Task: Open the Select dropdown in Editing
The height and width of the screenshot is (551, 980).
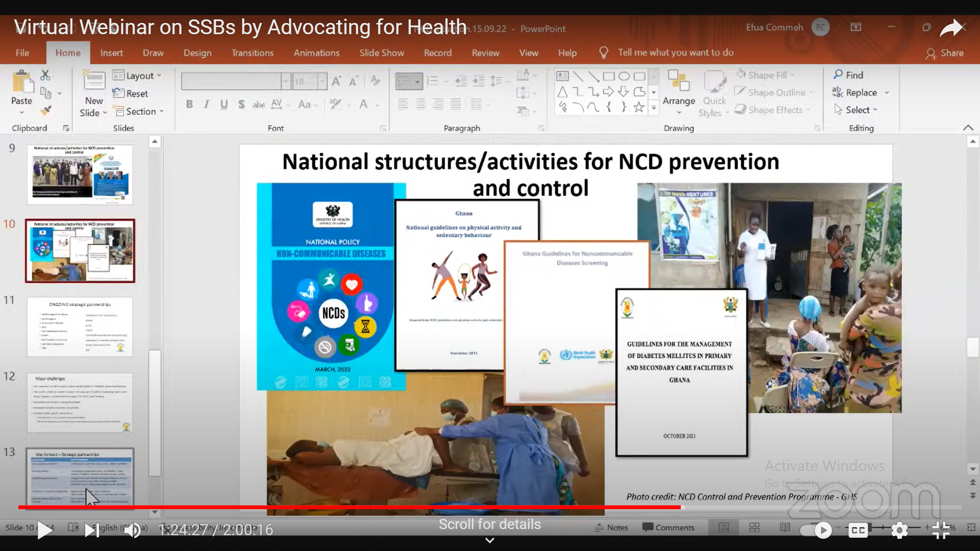Action: pyautogui.click(x=856, y=110)
